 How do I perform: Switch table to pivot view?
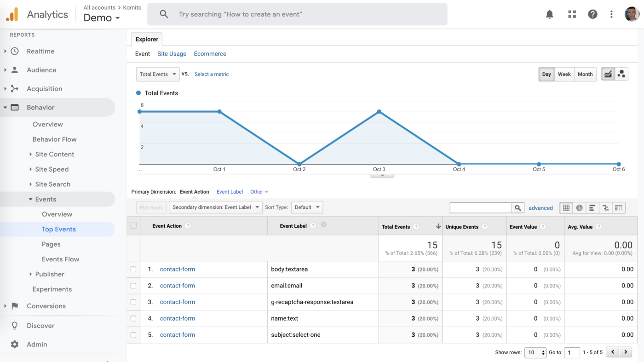pos(619,208)
